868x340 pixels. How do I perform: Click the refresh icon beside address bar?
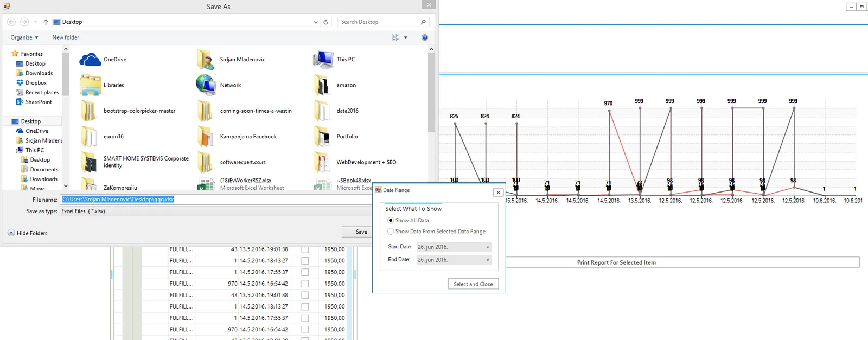(x=325, y=22)
